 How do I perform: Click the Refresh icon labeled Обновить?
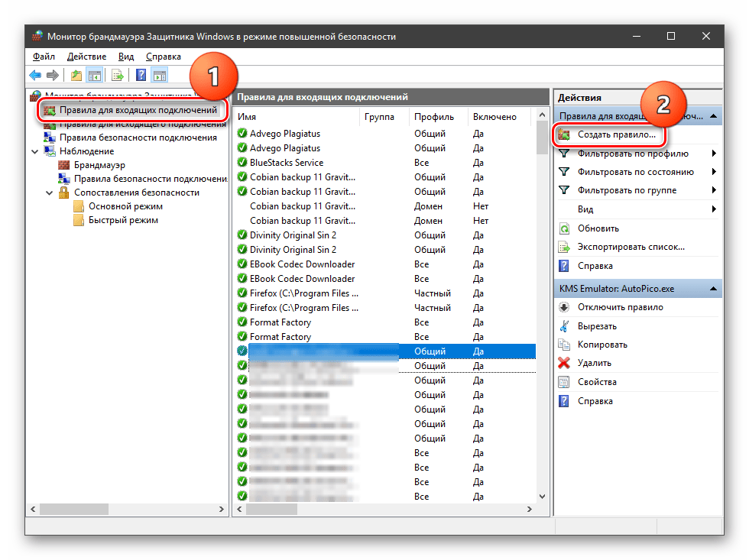pyautogui.click(x=564, y=228)
